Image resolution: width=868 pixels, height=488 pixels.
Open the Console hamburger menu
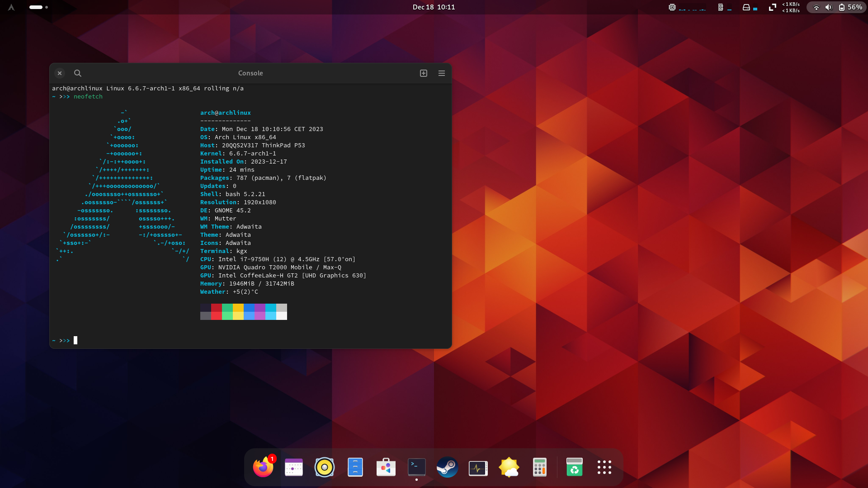tap(442, 73)
